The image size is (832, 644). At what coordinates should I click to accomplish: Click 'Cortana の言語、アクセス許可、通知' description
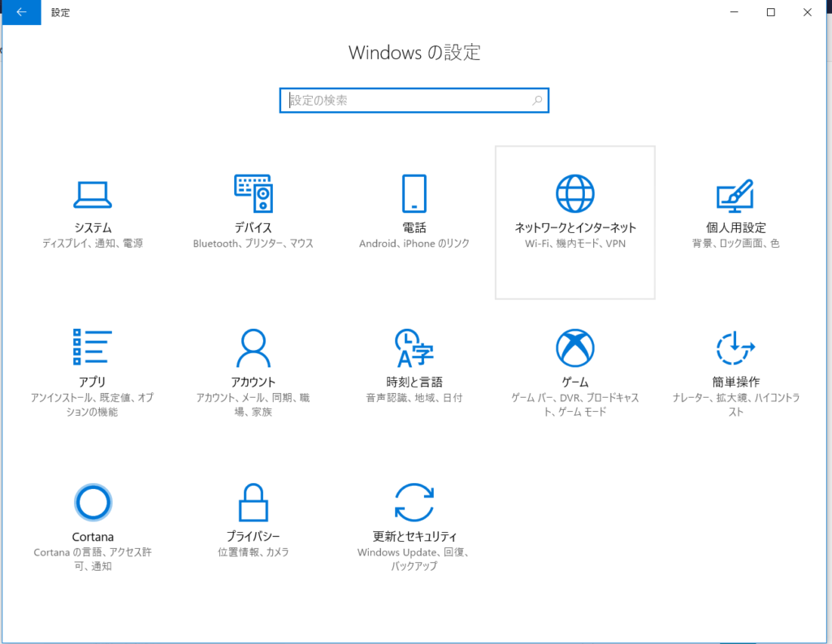tap(93, 559)
